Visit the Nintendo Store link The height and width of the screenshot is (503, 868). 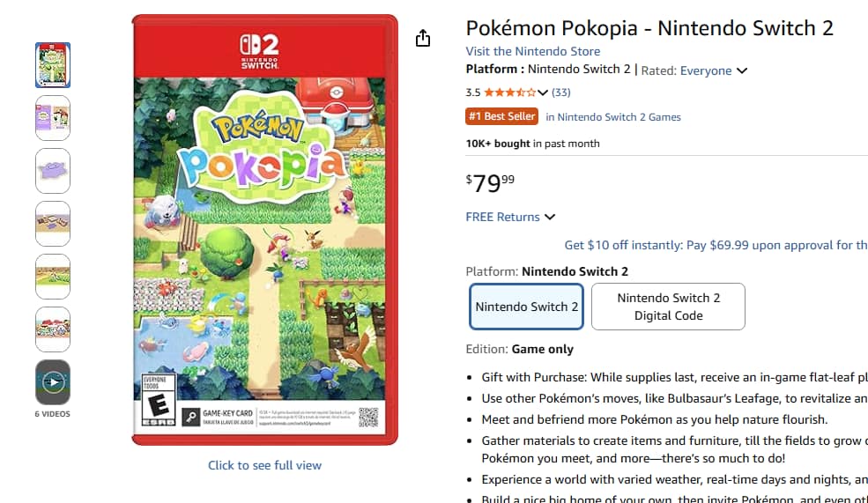(x=532, y=51)
